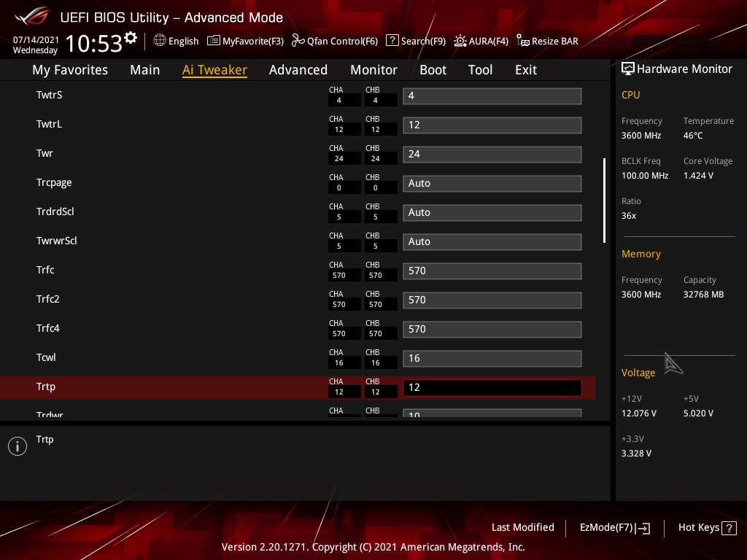The image size is (747, 560).
Task: Select the Trfc4 row label
Action: point(48,328)
